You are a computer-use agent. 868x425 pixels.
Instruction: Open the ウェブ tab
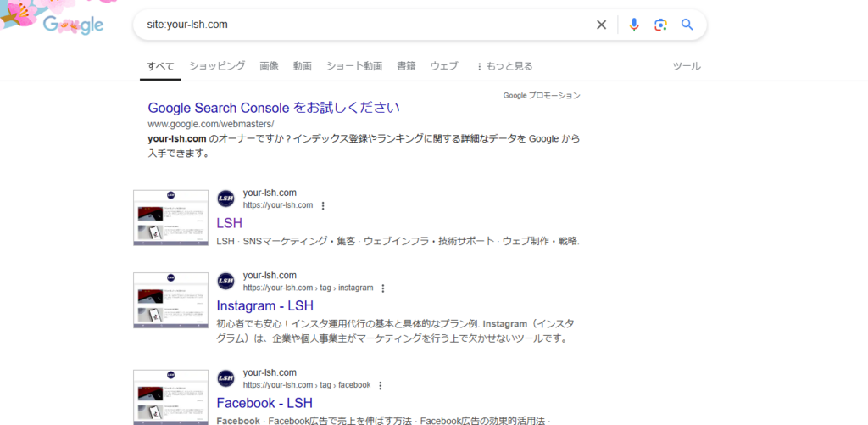pyautogui.click(x=444, y=66)
